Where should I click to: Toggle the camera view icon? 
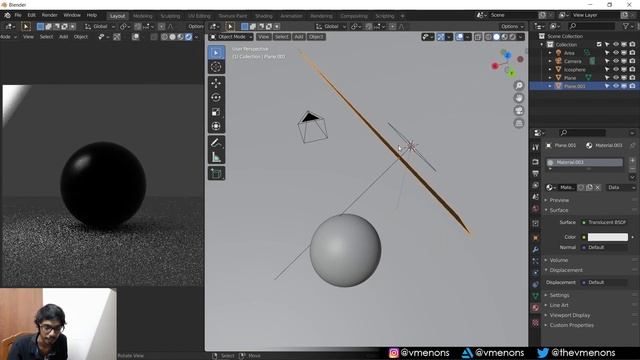tap(519, 111)
